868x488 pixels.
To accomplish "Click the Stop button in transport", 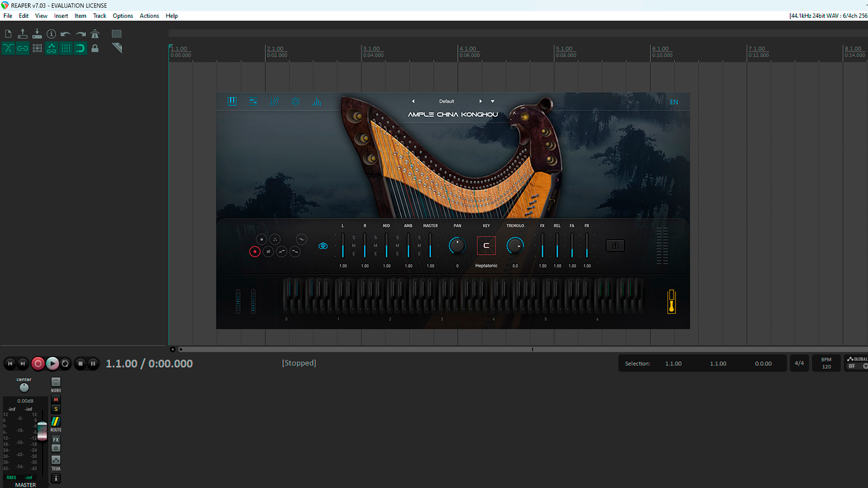I will [80, 363].
